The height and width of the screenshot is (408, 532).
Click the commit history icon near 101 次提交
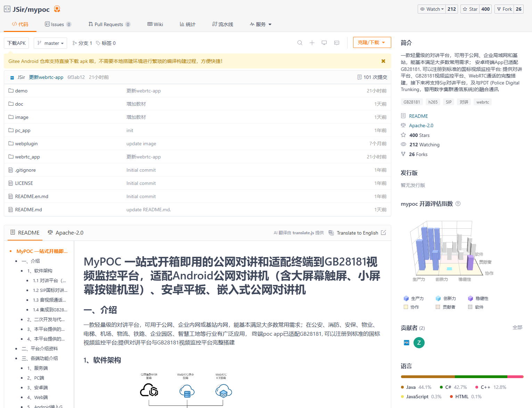[x=360, y=77]
